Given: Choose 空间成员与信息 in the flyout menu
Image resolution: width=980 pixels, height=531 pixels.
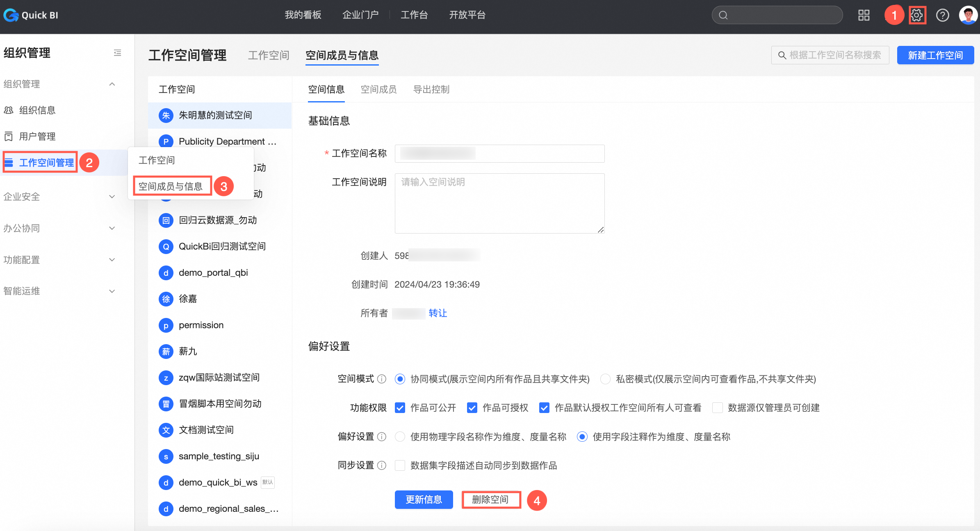Looking at the screenshot, I should click(171, 186).
